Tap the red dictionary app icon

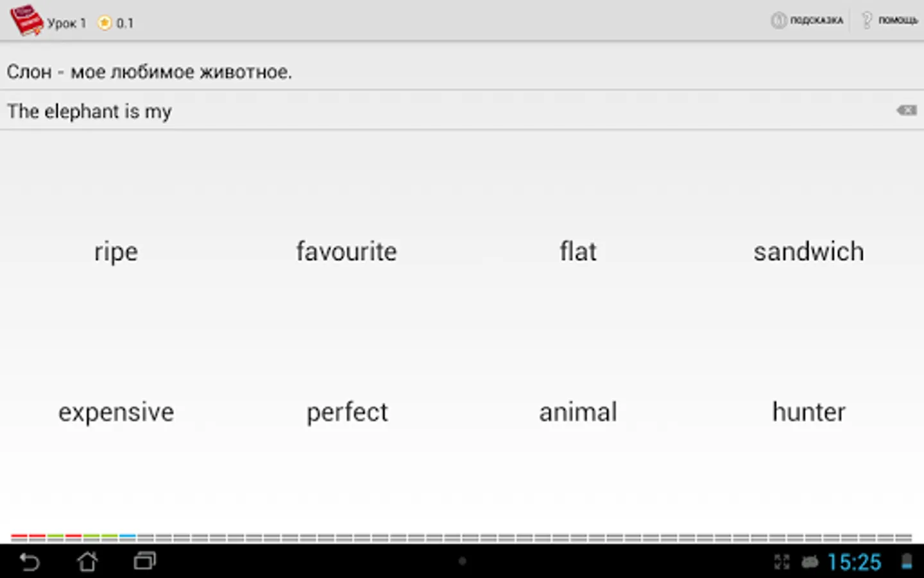coord(26,21)
